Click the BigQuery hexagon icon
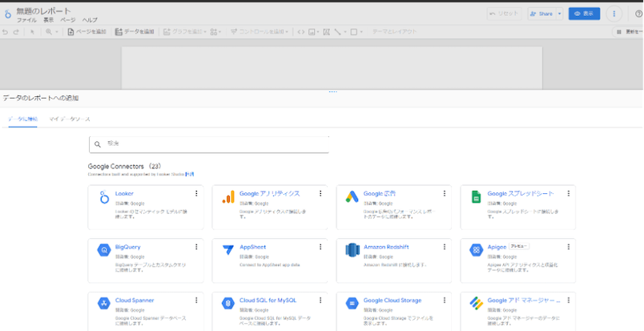 click(x=104, y=249)
